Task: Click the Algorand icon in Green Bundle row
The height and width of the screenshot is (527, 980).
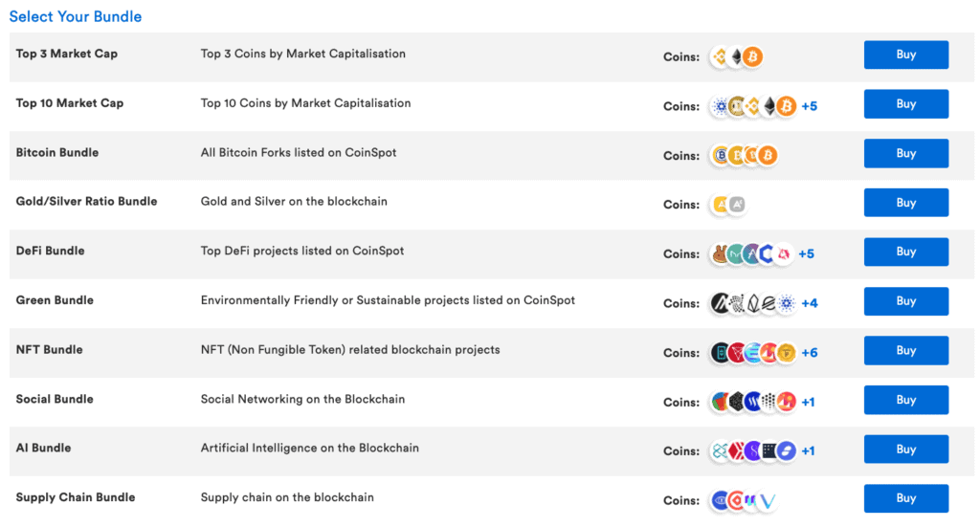Action: [x=720, y=303]
